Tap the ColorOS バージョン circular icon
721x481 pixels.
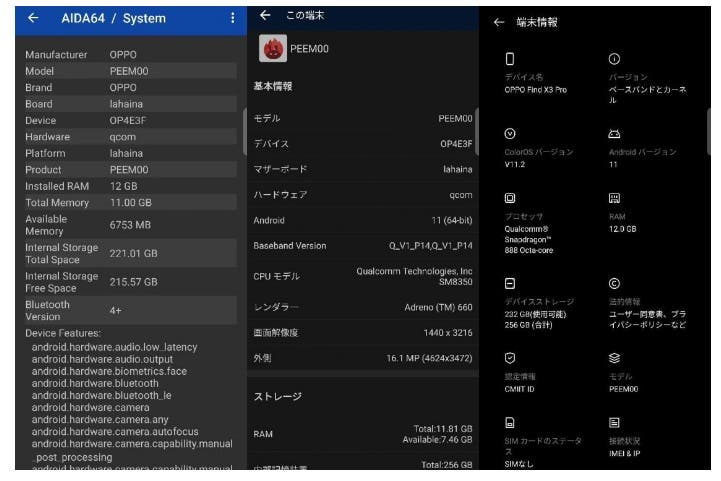click(x=510, y=134)
